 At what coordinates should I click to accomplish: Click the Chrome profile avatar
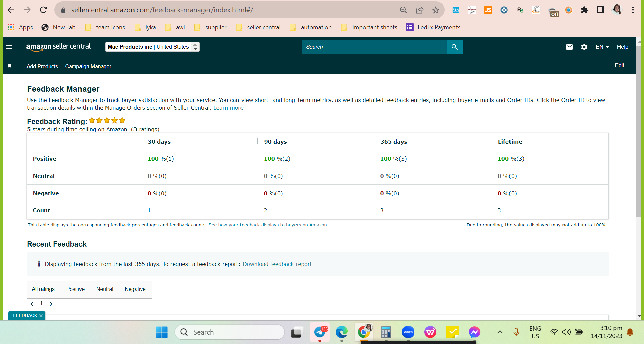coord(617,10)
